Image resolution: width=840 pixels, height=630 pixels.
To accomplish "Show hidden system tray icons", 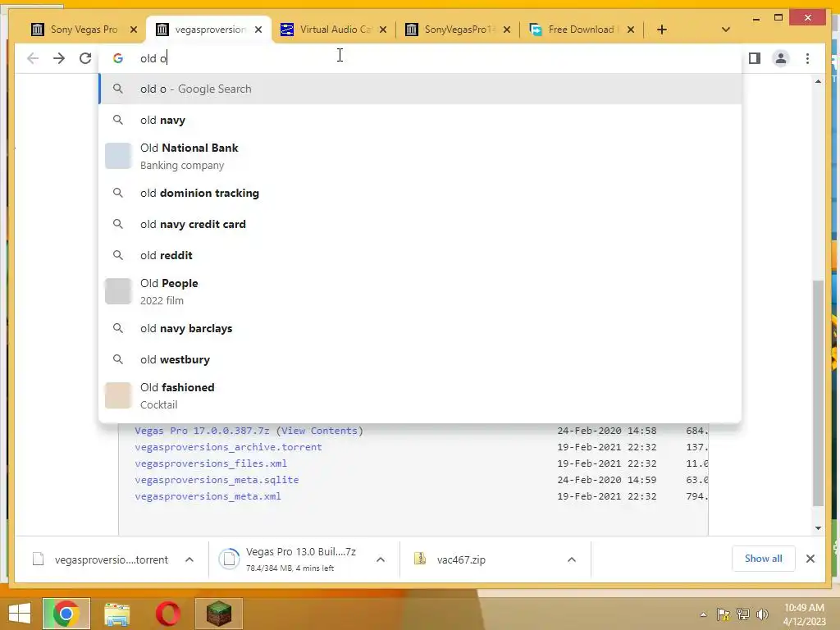I will pyautogui.click(x=703, y=614).
